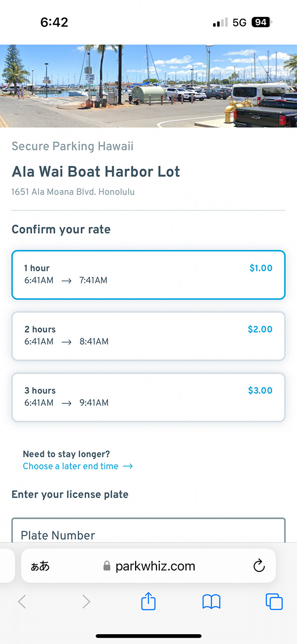Tap the browser forward arrow
Screen dimensions: 297x644
[86, 601]
